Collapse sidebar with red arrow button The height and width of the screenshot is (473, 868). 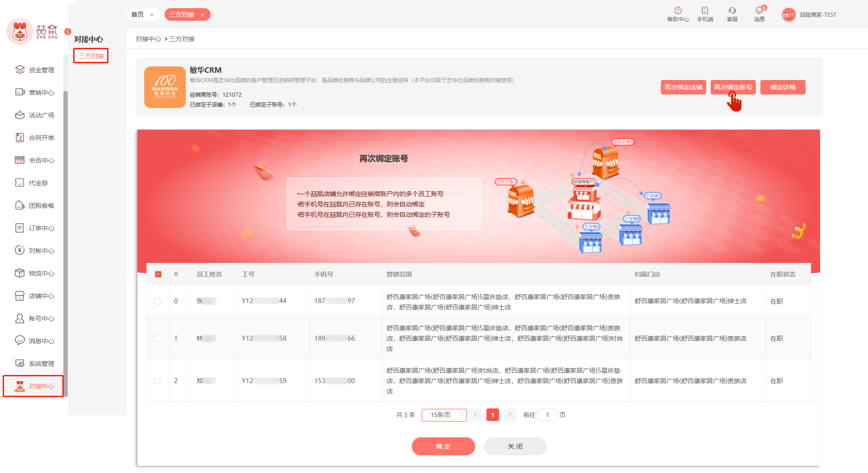click(x=68, y=32)
